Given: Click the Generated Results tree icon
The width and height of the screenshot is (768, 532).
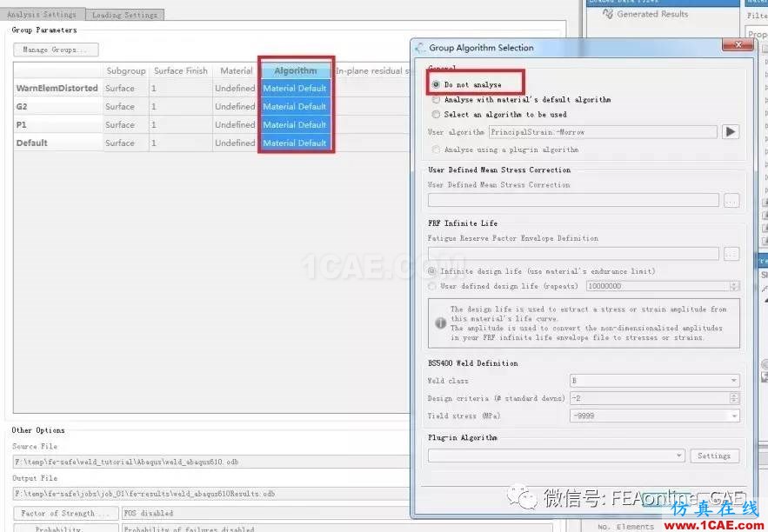Looking at the screenshot, I should 608,14.
